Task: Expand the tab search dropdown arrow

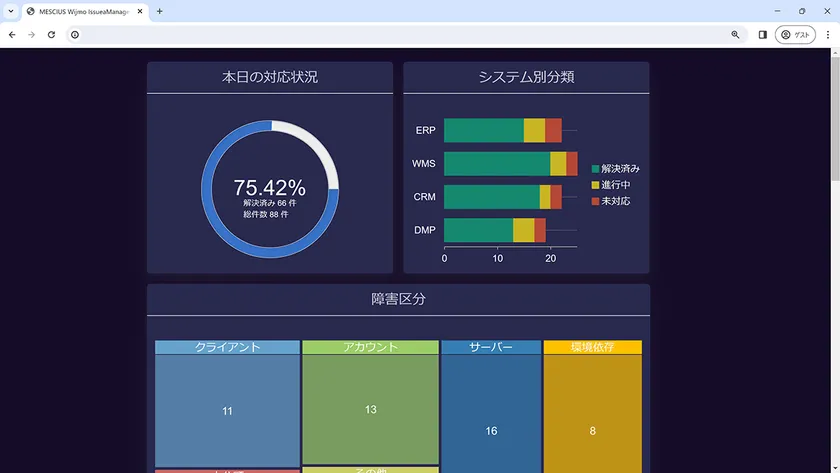Action: tap(11, 11)
